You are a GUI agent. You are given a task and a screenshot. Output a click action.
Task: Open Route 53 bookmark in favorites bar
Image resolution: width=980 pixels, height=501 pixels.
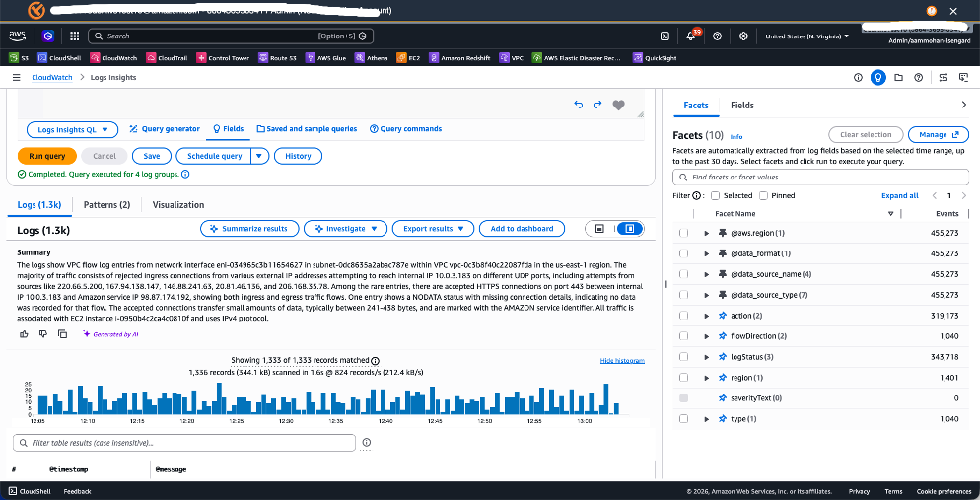point(278,58)
